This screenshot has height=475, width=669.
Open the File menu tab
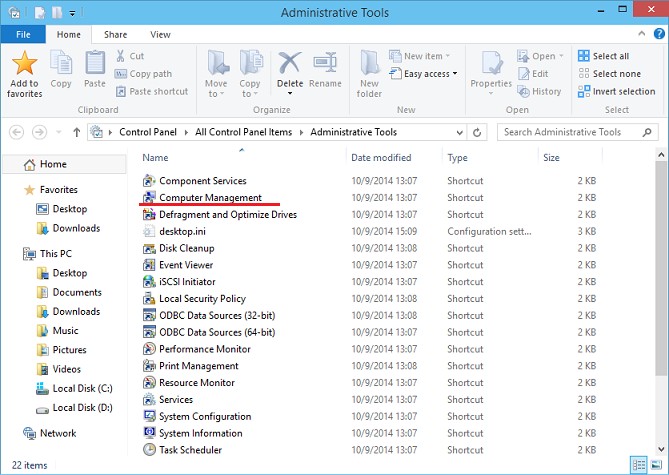(22, 34)
